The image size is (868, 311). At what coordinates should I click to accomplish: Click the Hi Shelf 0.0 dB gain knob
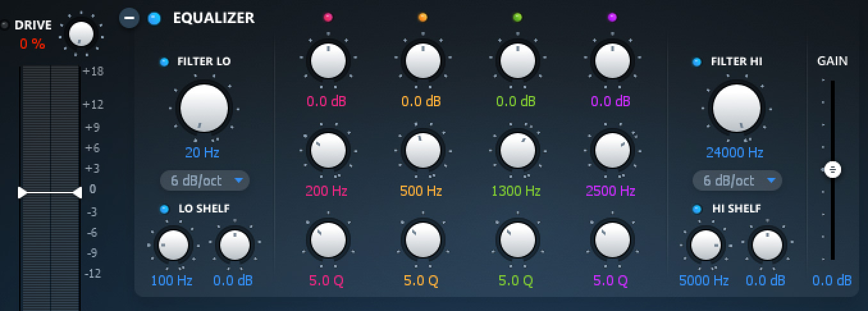768,245
